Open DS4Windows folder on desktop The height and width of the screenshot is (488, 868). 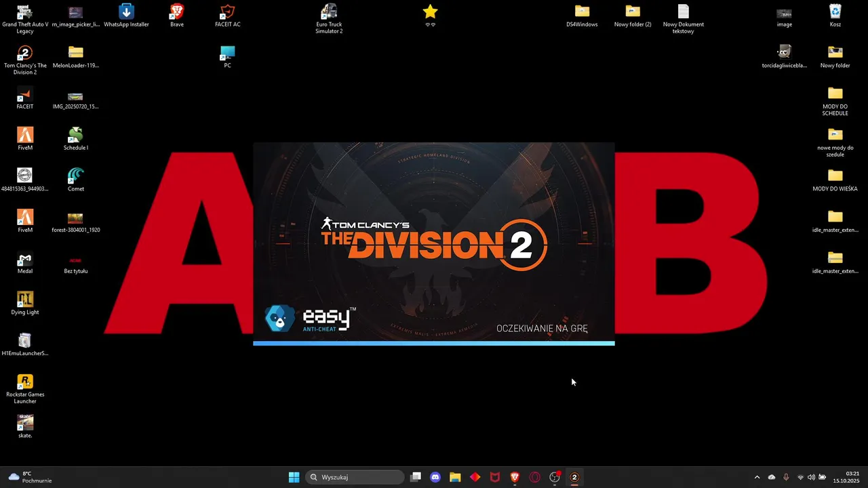pos(582,16)
